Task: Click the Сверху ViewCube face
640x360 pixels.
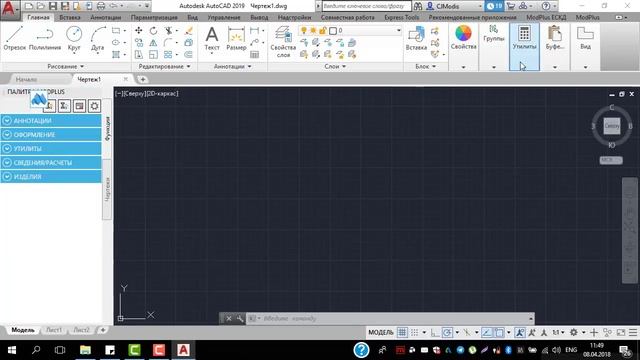Action: click(612, 126)
